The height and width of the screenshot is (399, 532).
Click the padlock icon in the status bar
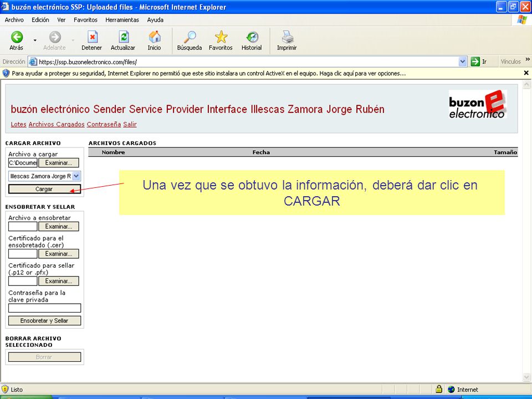439,389
